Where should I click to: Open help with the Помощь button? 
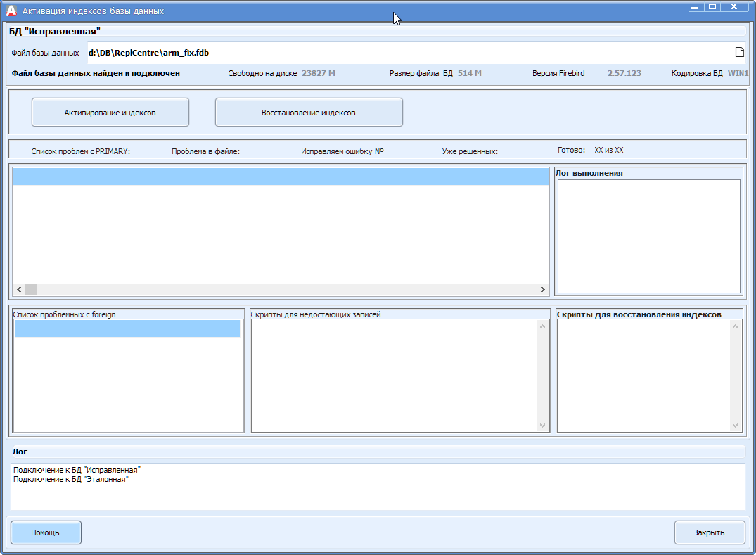[x=46, y=532]
